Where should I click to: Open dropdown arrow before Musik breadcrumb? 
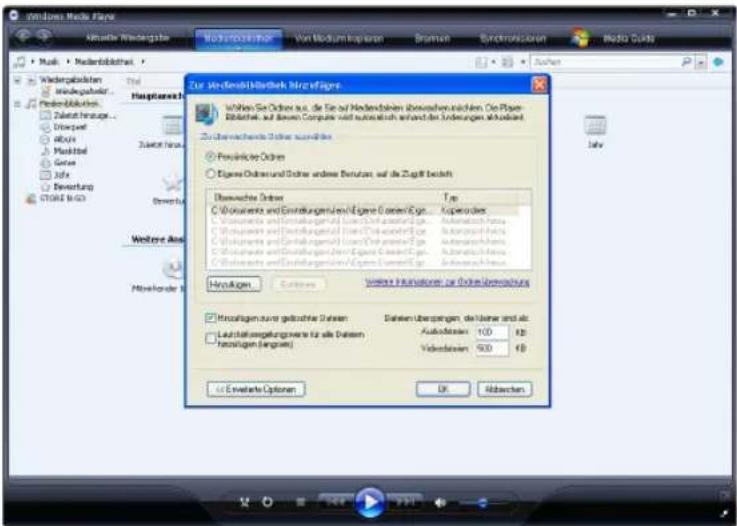(33, 62)
